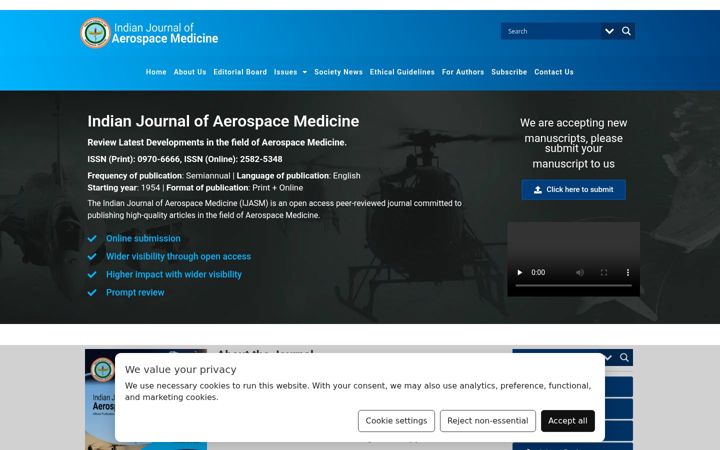Go to Editorial Board page

click(x=240, y=72)
